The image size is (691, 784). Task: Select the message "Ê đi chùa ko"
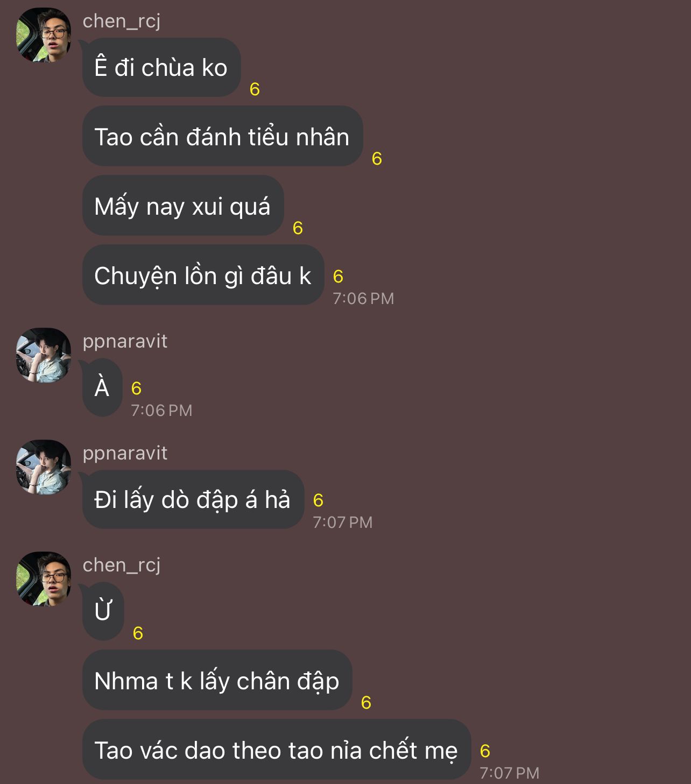tap(161, 67)
